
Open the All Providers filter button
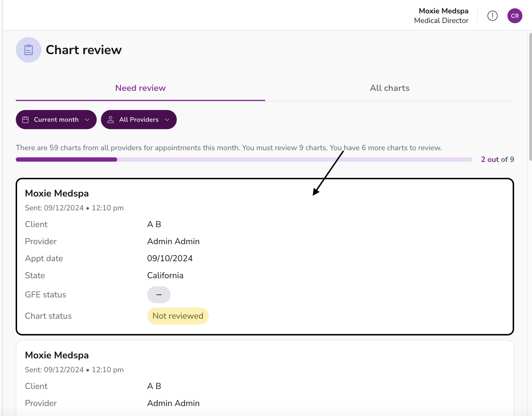coord(139,120)
